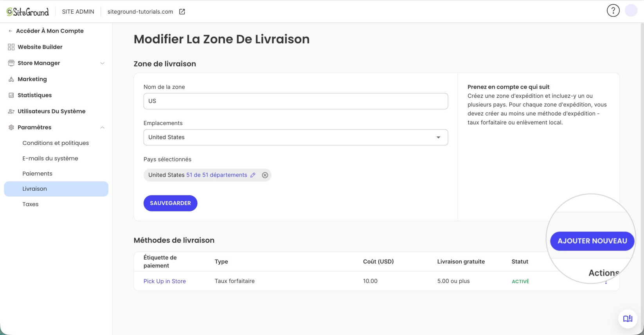Click the Marketing icon in sidebar
Image resolution: width=644 pixels, height=335 pixels.
pyautogui.click(x=11, y=79)
